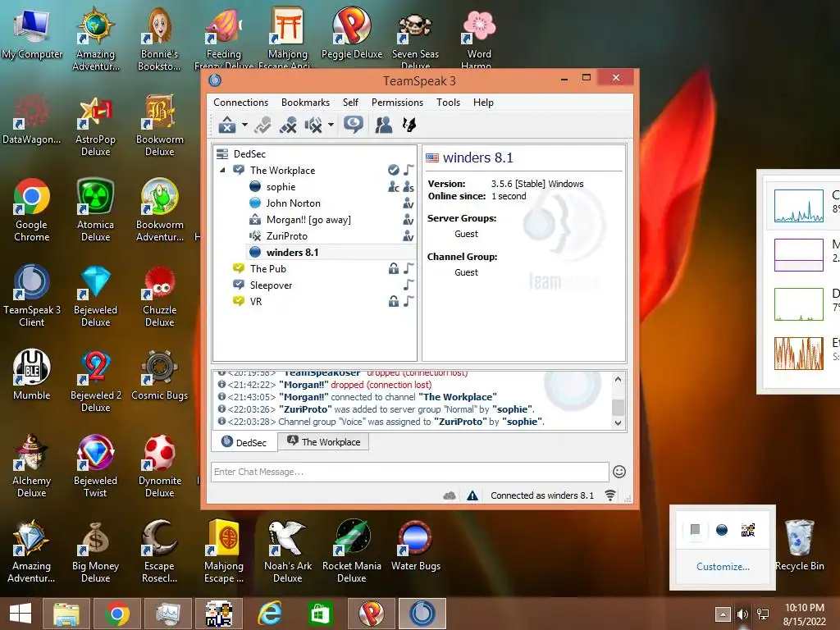Click the Start button on taskbar
The height and width of the screenshot is (630, 840).
(x=21, y=614)
